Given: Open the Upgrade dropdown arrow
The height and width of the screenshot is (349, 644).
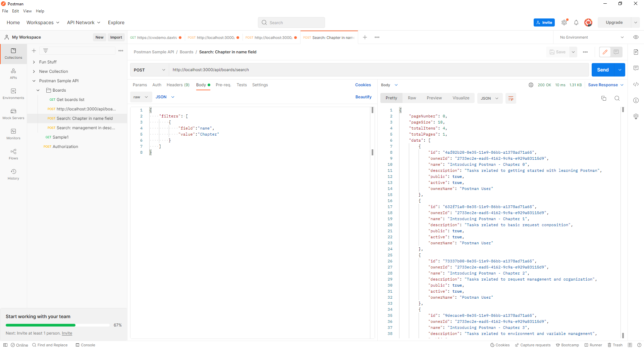Looking at the screenshot, I should tap(635, 22).
